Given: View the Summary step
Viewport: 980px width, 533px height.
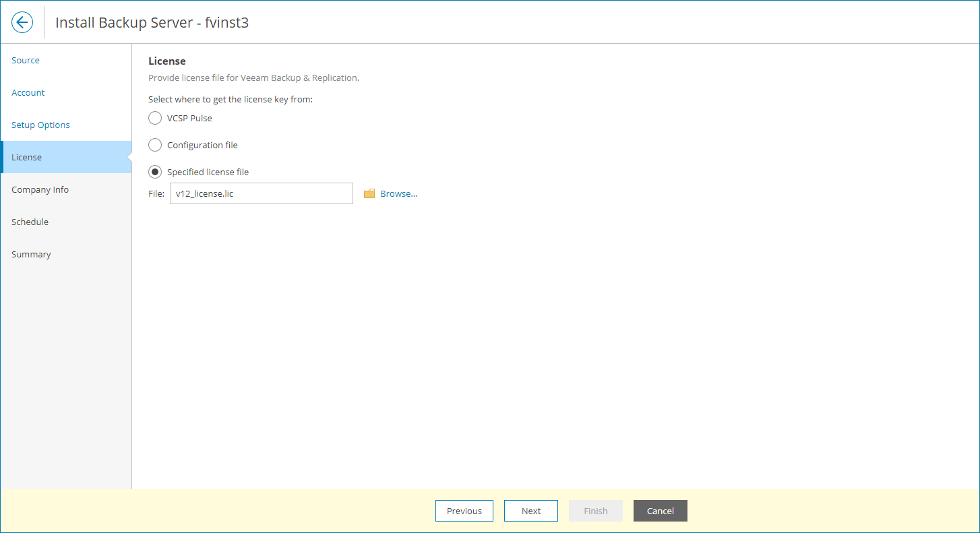Looking at the screenshot, I should (x=31, y=254).
